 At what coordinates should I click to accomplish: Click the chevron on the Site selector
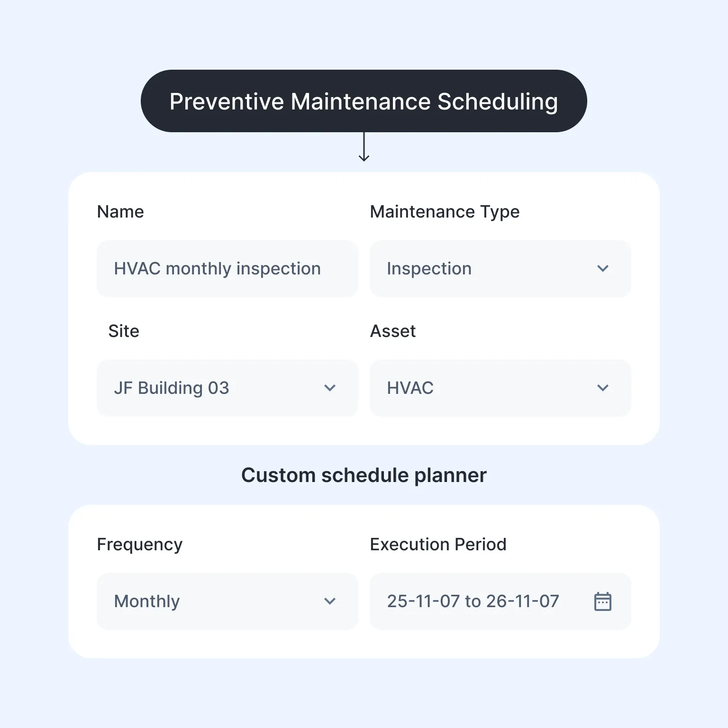(x=330, y=388)
